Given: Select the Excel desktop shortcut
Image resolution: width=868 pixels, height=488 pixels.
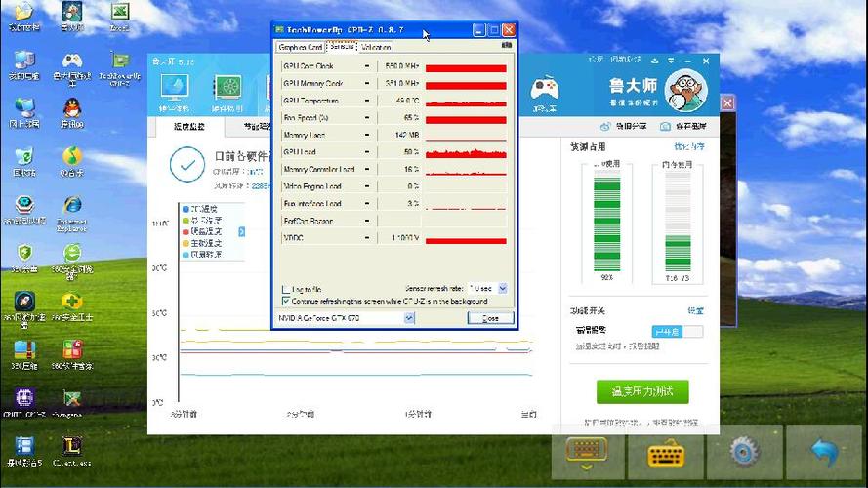Looking at the screenshot, I should click(120, 17).
